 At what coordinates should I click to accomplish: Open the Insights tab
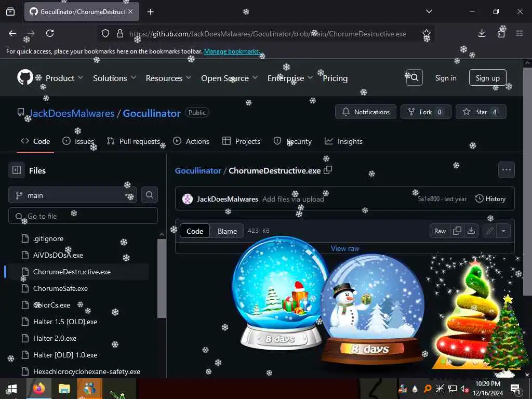343,141
